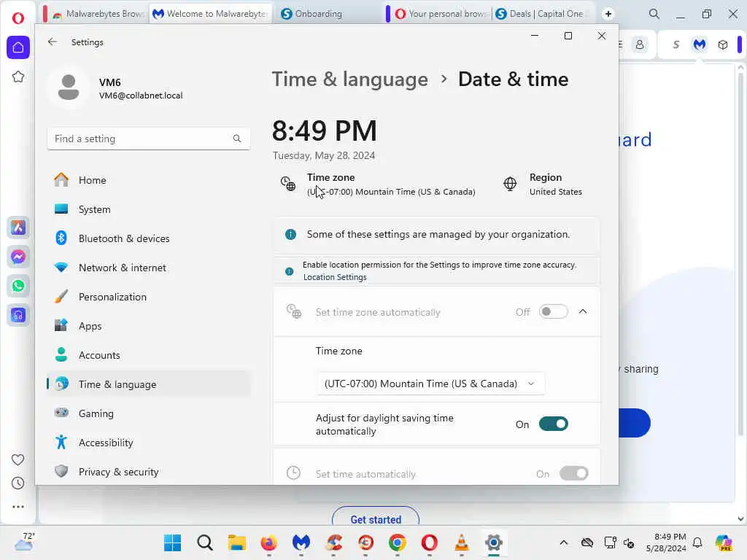
Task: Open taskbar Search
Action: [205, 542]
